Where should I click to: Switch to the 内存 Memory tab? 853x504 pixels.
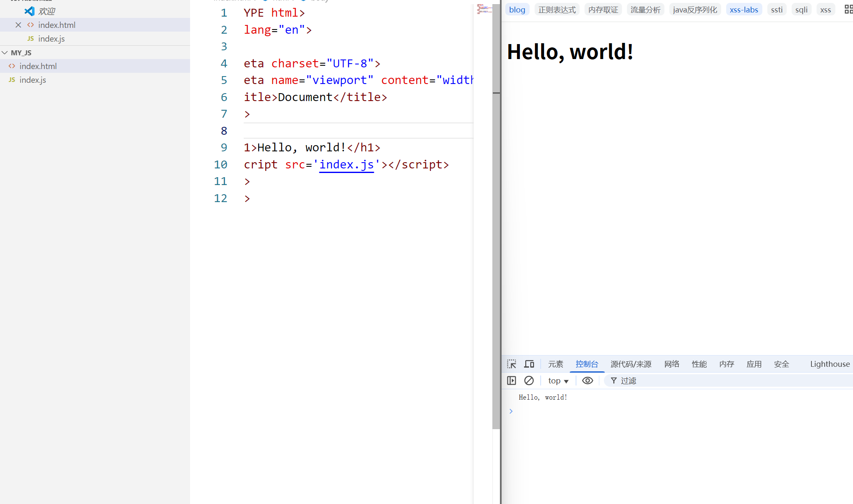(x=727, y=364)
